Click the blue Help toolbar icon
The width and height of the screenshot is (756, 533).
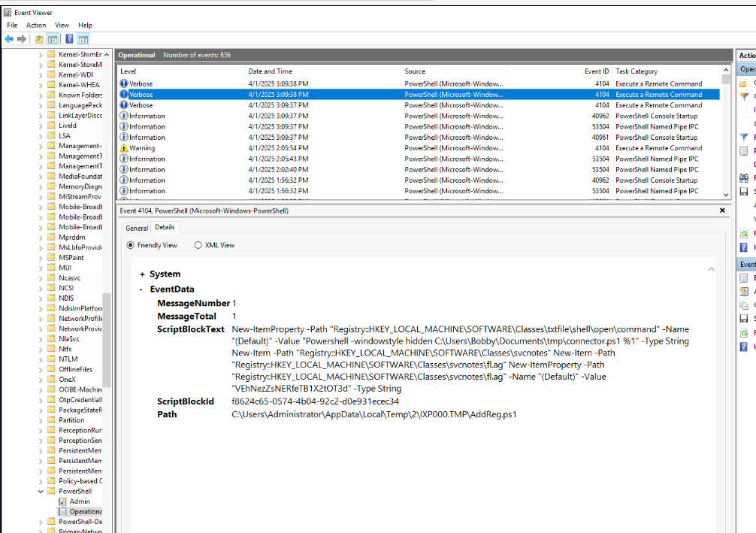point(69,39)
